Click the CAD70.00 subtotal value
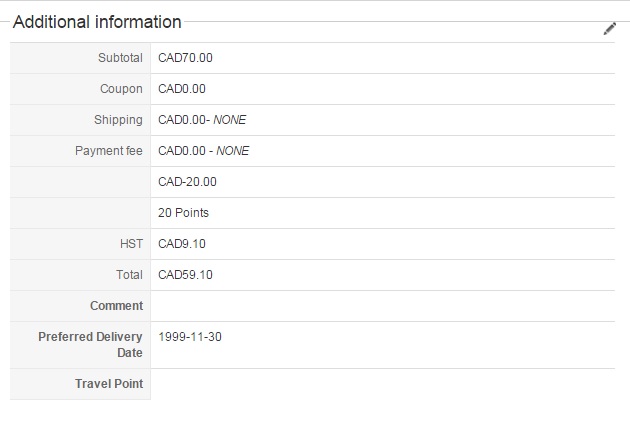The width and height of the screenshot is (630, 424). coord(185,58)
